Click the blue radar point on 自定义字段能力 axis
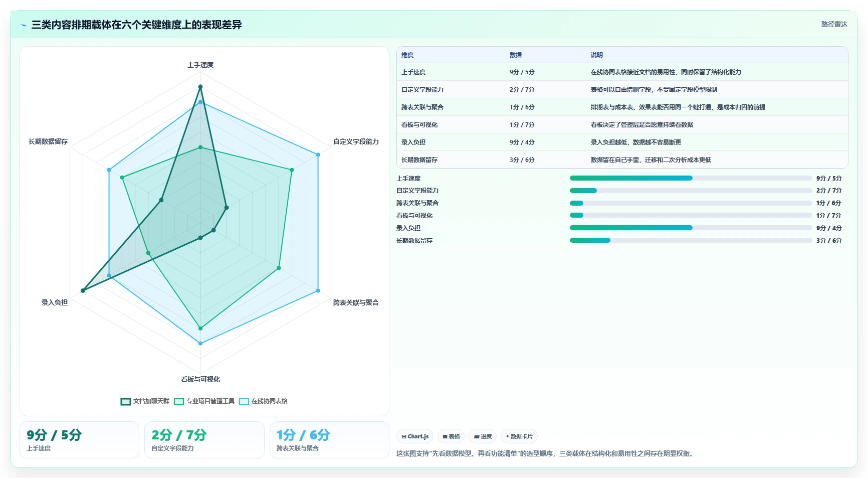 coord(318,155)
